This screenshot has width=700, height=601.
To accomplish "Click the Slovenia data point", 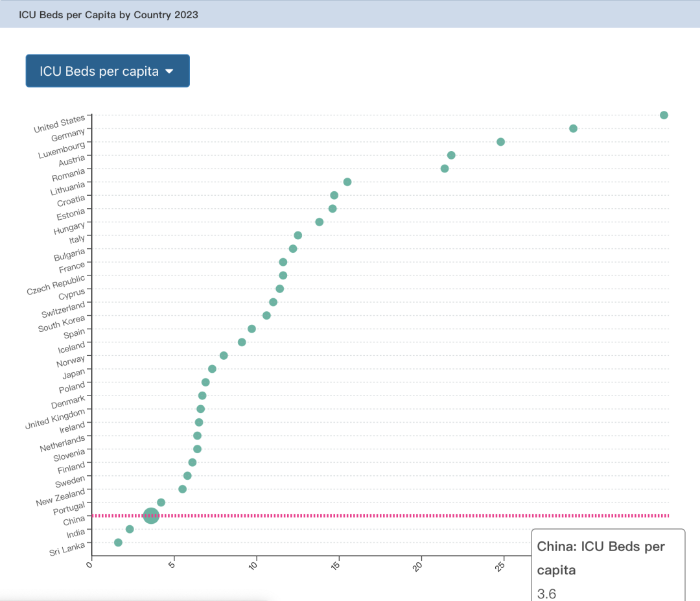I will [x=197, y=449].
